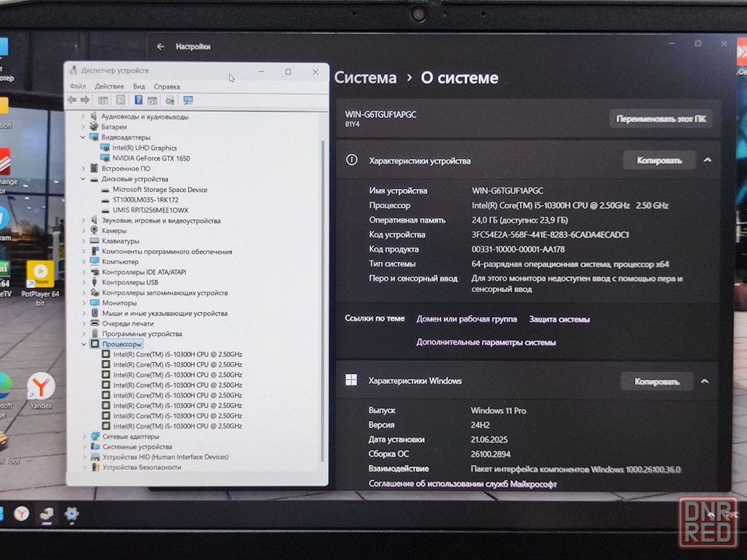Collapse the Видеоадаптеры category
Viewport: 747px width, 560px height.
point(83,137)
